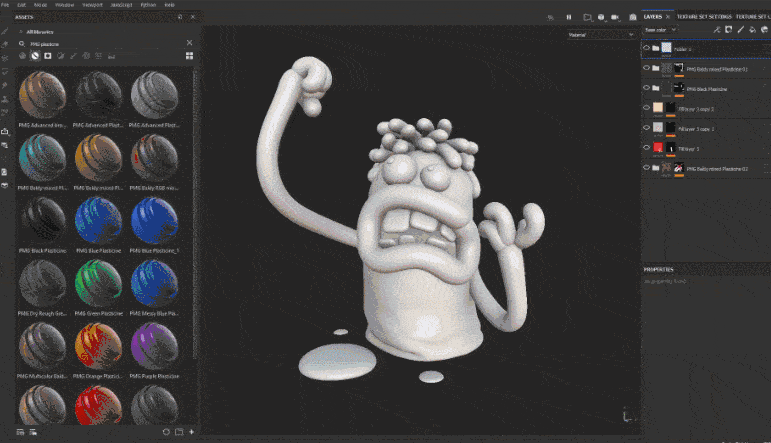Image resolution: width=771 pixels, height=443 pixels.
Task: Toggle symmetry icon in viewport toolbar
Action: (x=550, y=17)
